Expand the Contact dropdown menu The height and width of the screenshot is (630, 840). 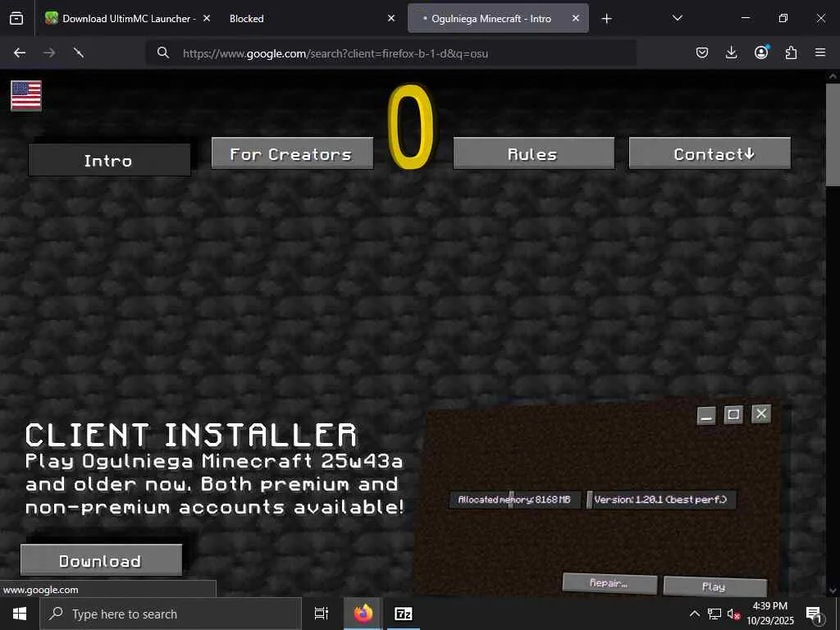point(710,153)
